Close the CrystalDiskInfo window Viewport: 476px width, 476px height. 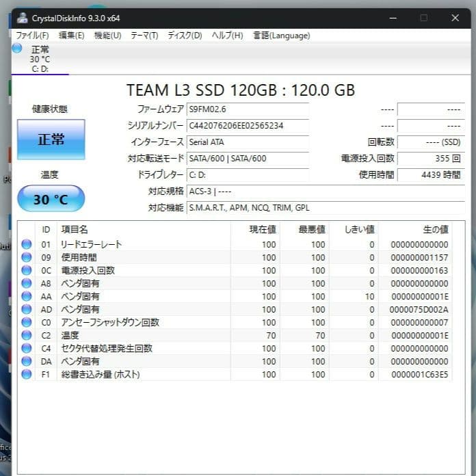pyautogui.click(x=455, y=18)
